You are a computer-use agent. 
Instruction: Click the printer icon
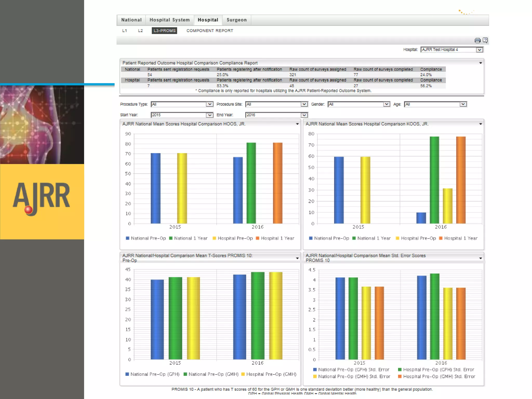[x=477, y=40]
